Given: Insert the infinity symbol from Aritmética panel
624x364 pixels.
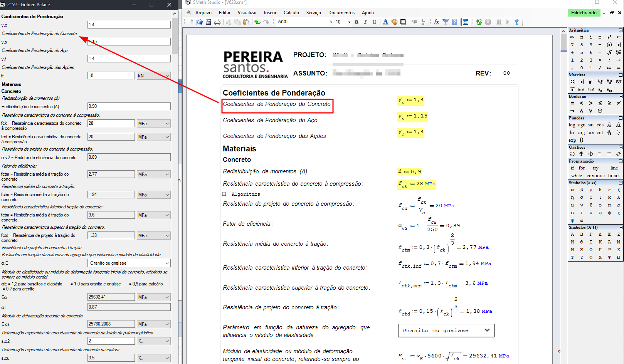Looking at the screenshot, I should [572, 37].
